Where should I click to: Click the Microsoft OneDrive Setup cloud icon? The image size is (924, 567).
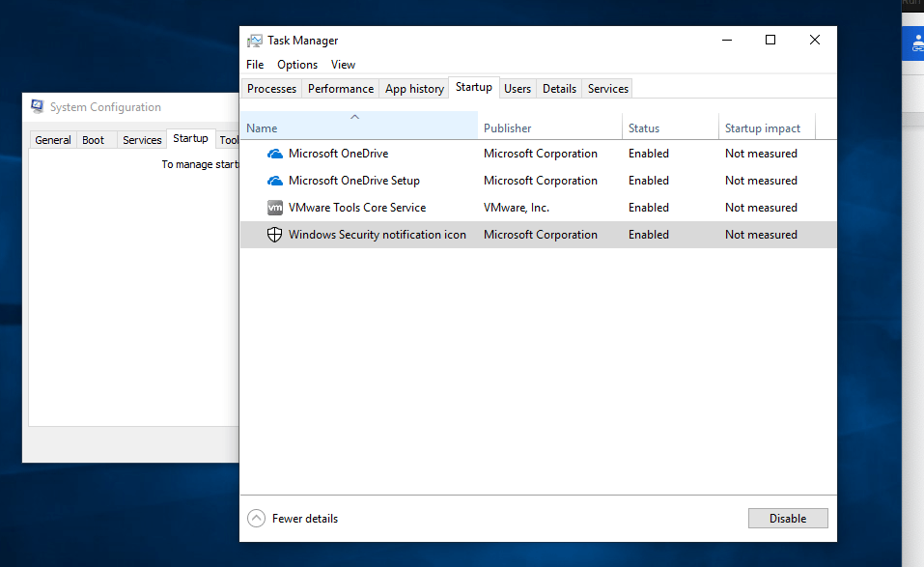click(274, 181)
